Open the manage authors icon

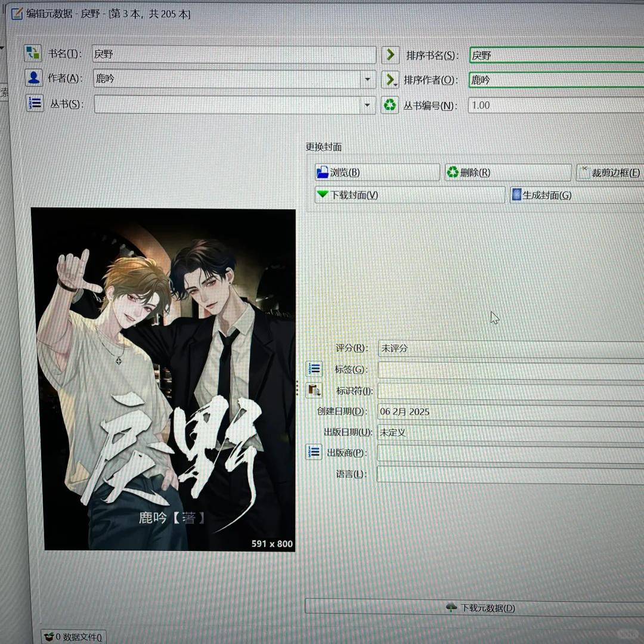[33, 78]
